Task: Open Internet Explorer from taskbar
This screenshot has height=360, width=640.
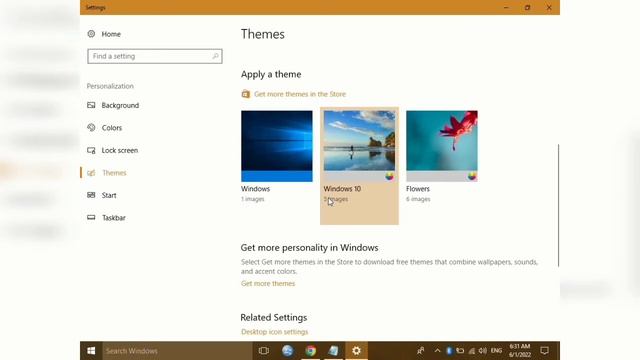Action: pyautogui.click(x=287, y=351)
